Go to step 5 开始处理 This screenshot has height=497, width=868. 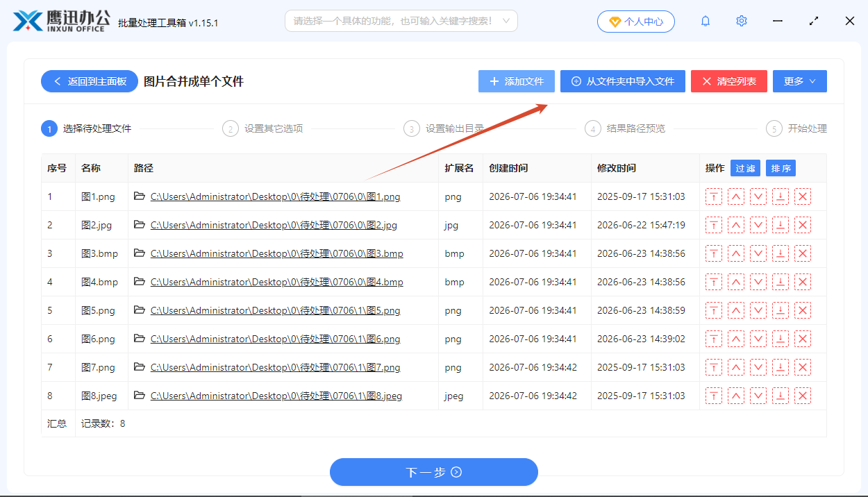pyautogui.click(x=796, y=128)
